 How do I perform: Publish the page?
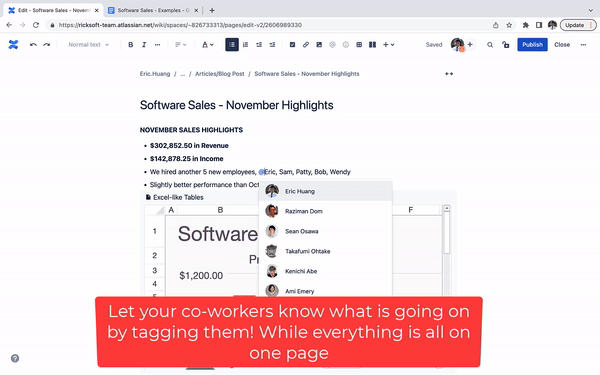tap(532, 45)
